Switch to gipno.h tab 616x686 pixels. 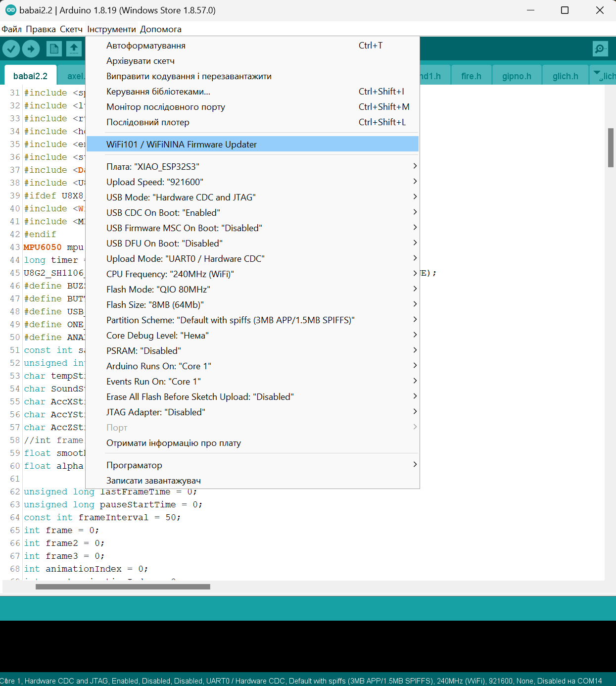(x=517, y=76)
